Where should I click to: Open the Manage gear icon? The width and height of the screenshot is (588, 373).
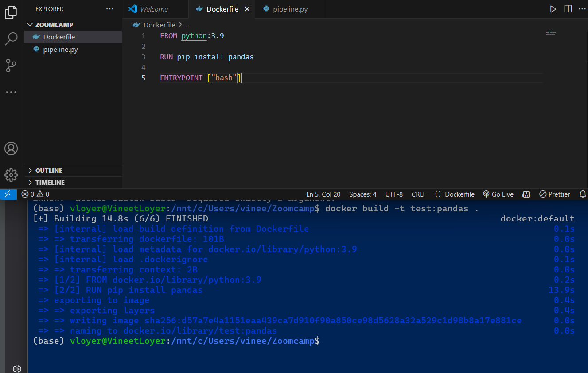pyautogui.click(x=11, y=175)
